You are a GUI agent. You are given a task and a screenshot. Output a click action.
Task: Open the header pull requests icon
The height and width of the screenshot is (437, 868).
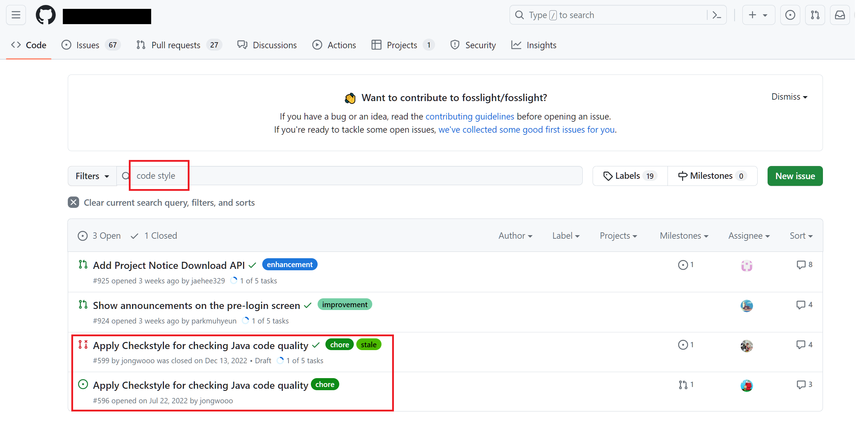pos(815,15)
